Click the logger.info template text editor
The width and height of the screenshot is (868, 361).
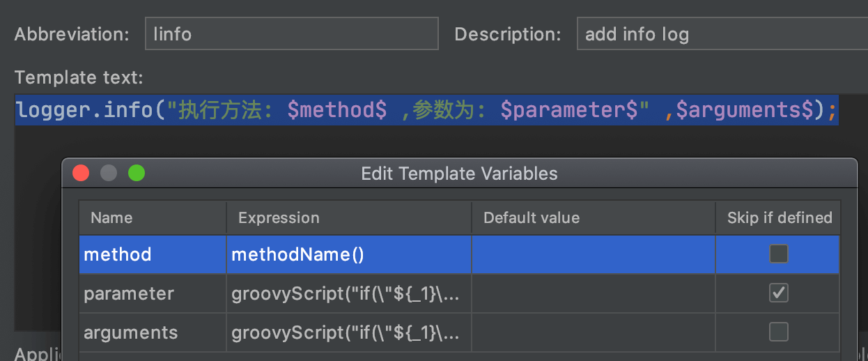426,110
